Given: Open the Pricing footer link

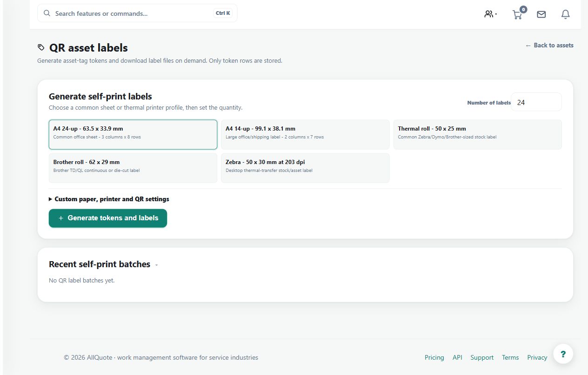Looking at the screenshot, I should [434, 357].
